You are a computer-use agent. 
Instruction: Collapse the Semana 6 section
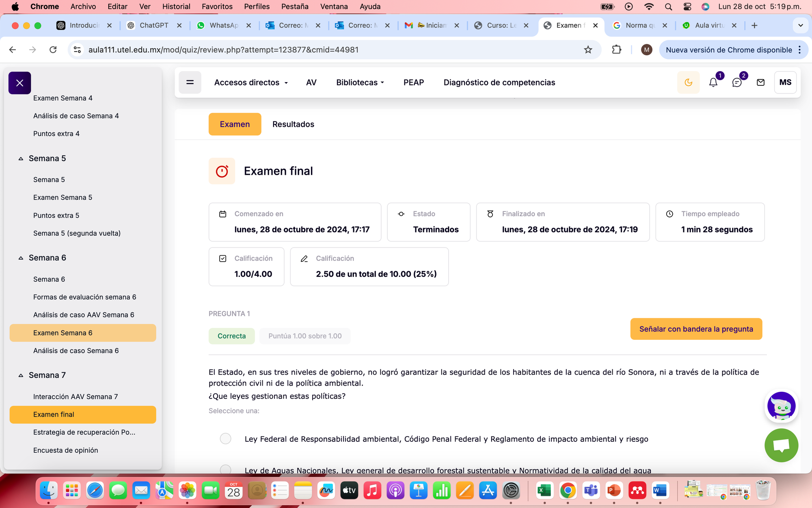(x=21, y=258)
